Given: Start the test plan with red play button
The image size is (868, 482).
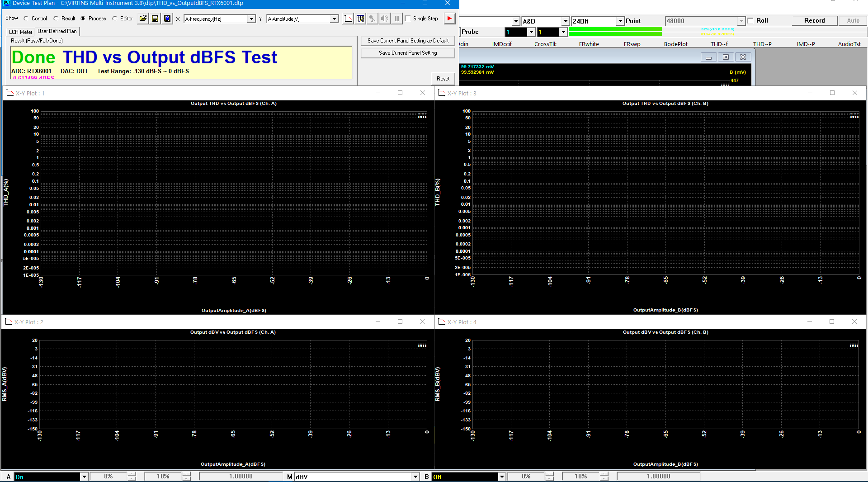Looking at the screenshot, I should (x=449, y=19).
